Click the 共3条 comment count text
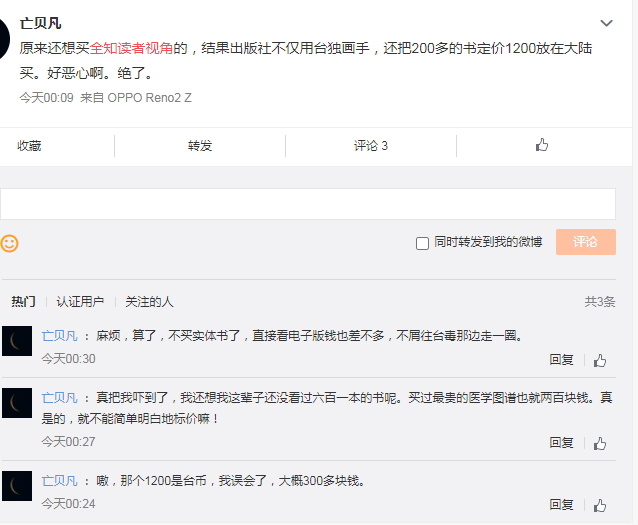This screenshot has height=525, width=638. [600, 302]
